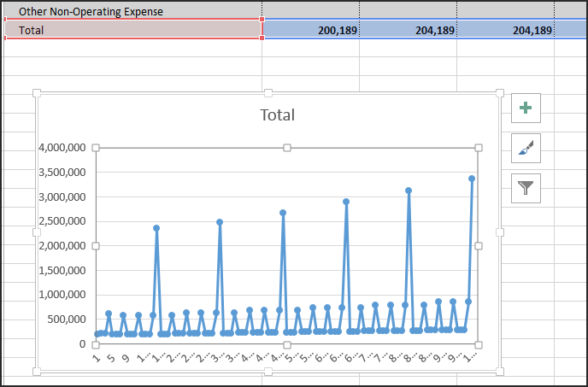Open the Chart Styles paintbrush button
Image resolution: width=588 pixels, height=387 pixels.
pos(526,148)
